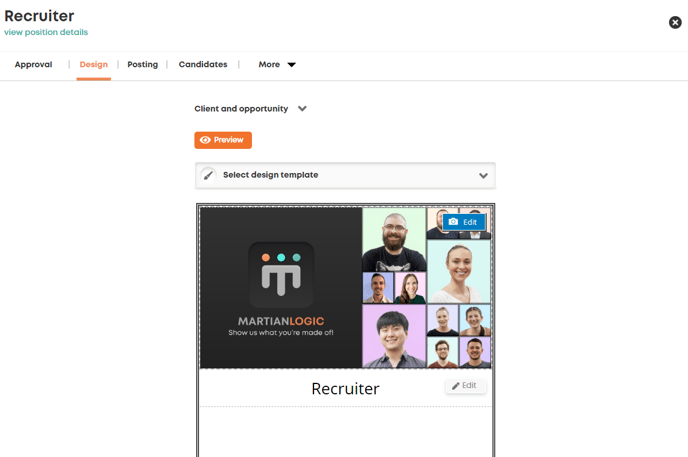This screenshot has width=688, height=457.
Task: Open the Candidates tab
Action: (x=203, y=64)
